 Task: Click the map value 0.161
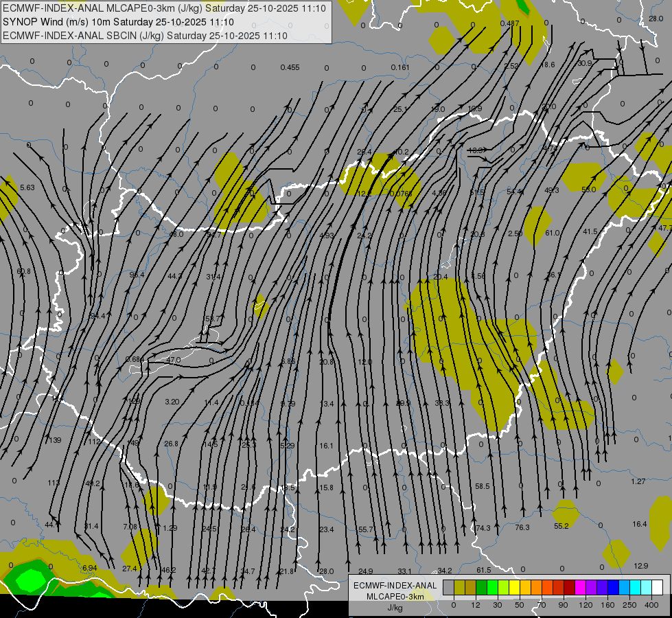pyautogui.click(x=400, y=67)
